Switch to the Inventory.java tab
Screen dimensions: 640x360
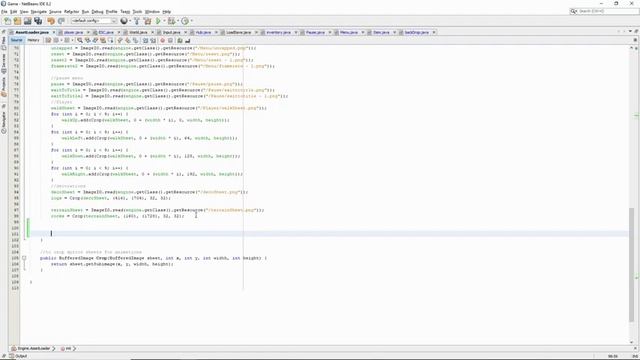coord(278,32)
